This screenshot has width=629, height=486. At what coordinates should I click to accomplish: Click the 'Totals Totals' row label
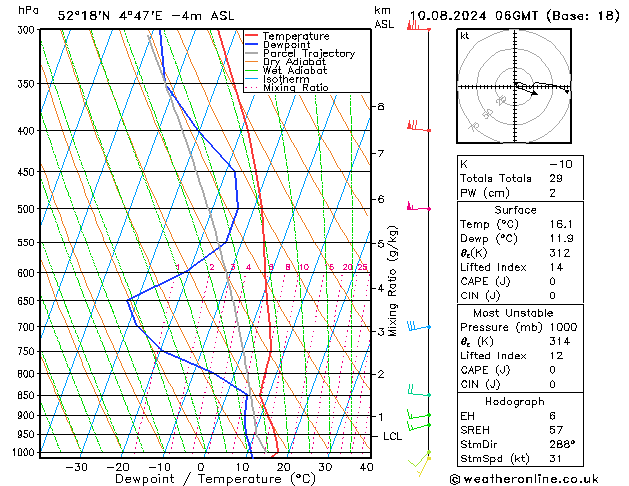496,178
